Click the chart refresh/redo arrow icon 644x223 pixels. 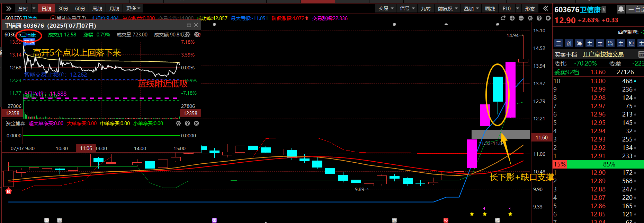(503, 18)
